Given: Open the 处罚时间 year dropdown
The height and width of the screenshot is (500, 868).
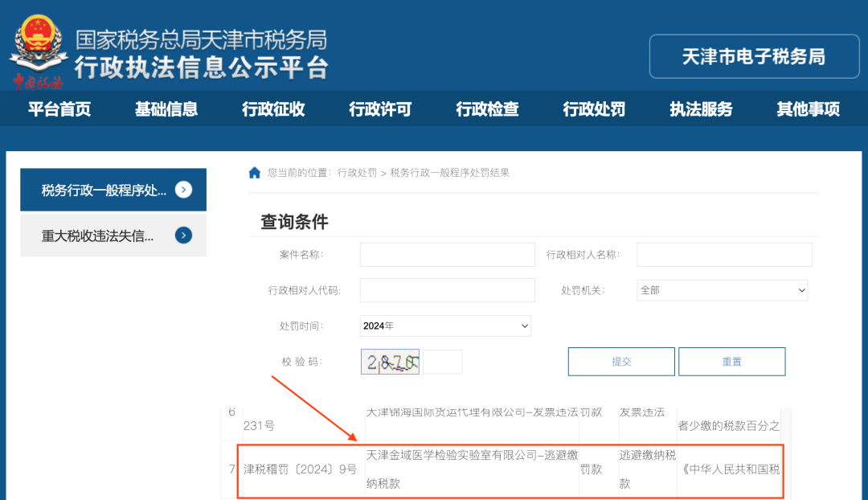Looking at the screenshot, I should [445, 326].
